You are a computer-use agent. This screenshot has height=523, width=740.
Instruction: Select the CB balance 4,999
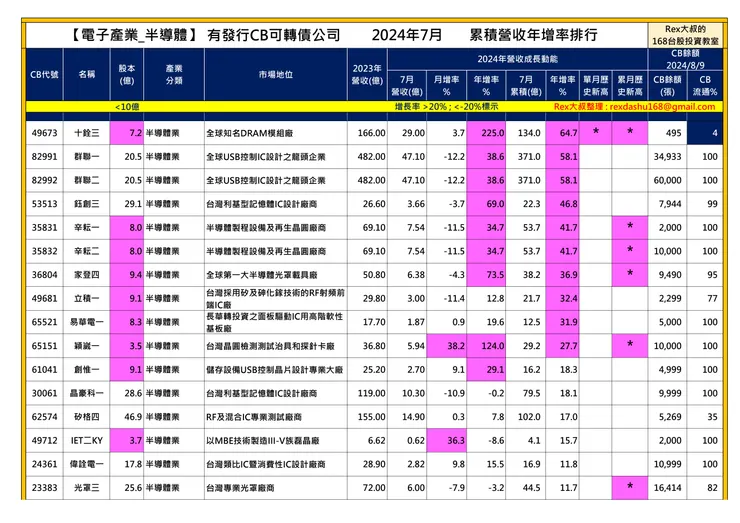667,370
